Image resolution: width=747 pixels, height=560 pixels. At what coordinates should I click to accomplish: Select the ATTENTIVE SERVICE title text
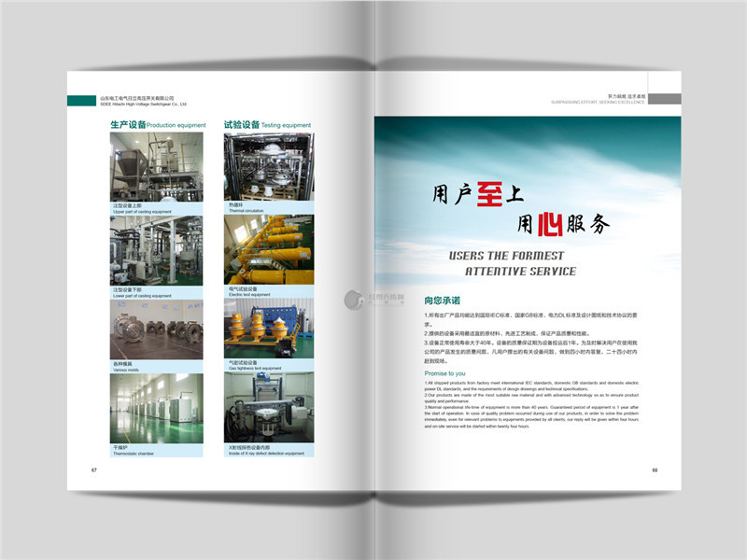coord(520,272)
